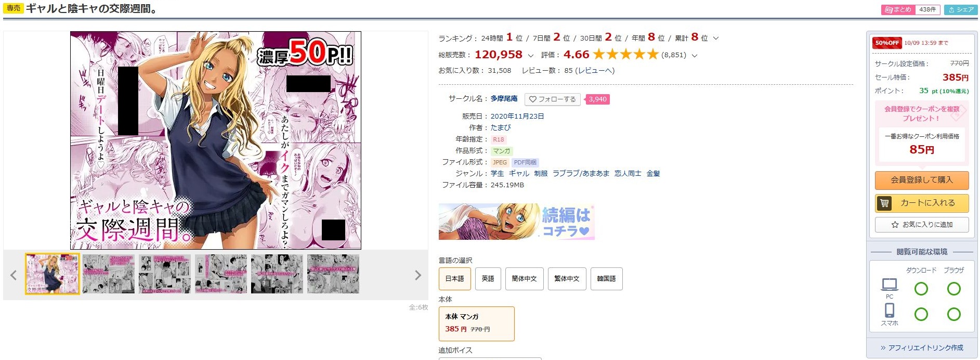Add item to cart with カートに入れる
The image size is (980, 360).
[922, 203]
